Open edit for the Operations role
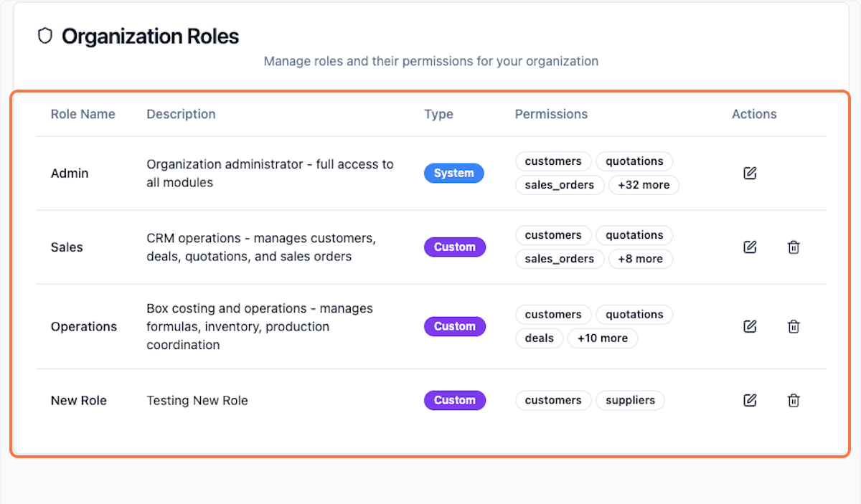This screenshot has height=504, width=861. point(750,326)
